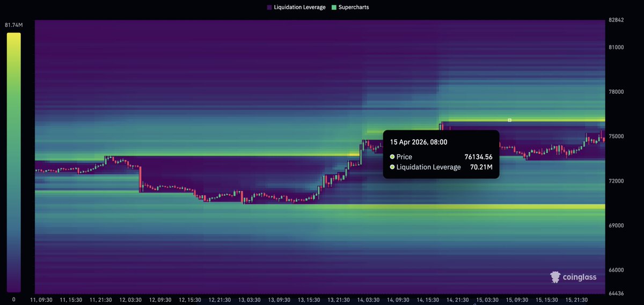Screen dimensions: 644x305
Task: Click the 13, 09:30 time axis label
Action: tap(279, 300)
